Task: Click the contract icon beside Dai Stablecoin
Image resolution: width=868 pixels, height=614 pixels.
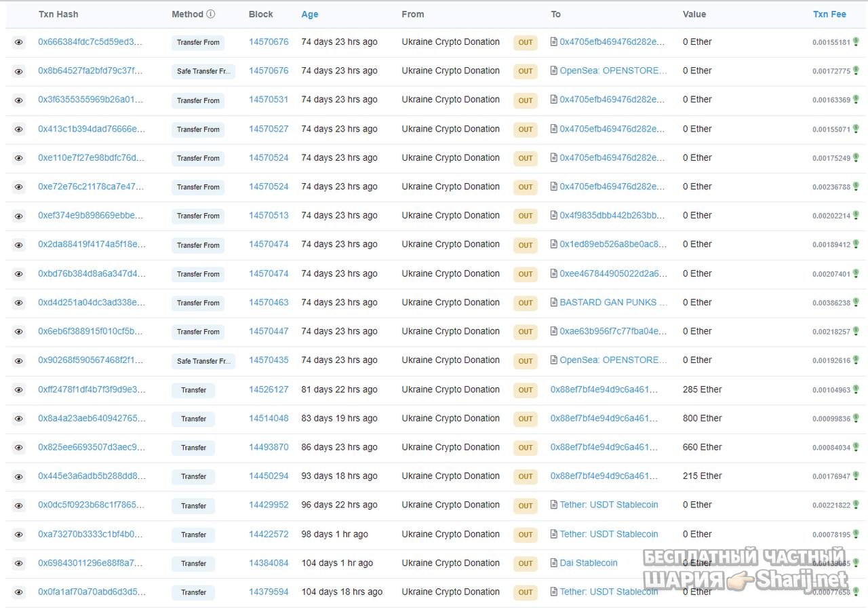Action: point(554,563)
